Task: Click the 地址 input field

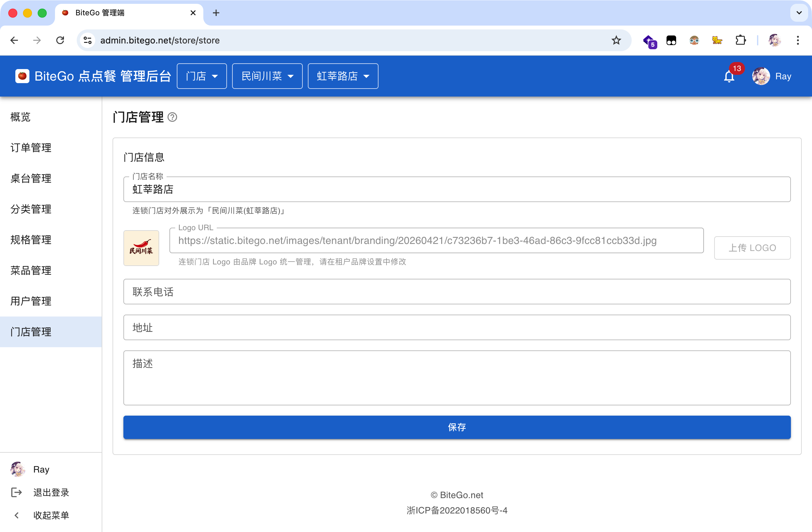Action: 457,328
